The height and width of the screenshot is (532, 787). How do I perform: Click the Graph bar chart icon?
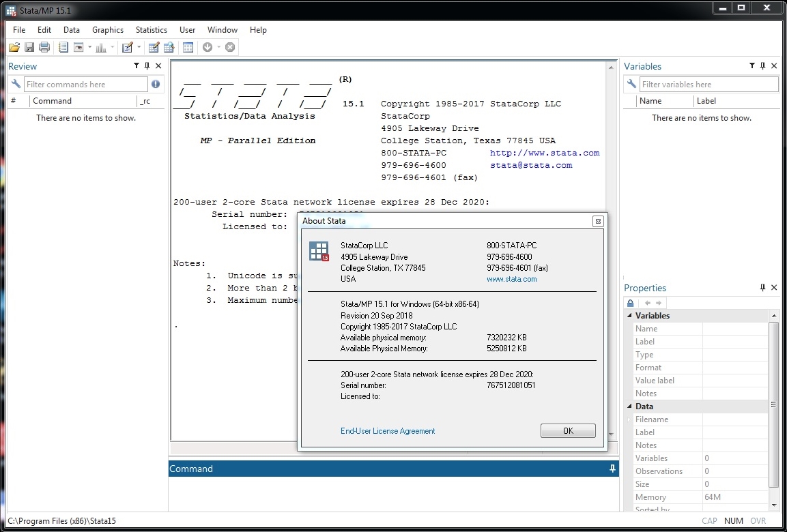pos(101,48)
